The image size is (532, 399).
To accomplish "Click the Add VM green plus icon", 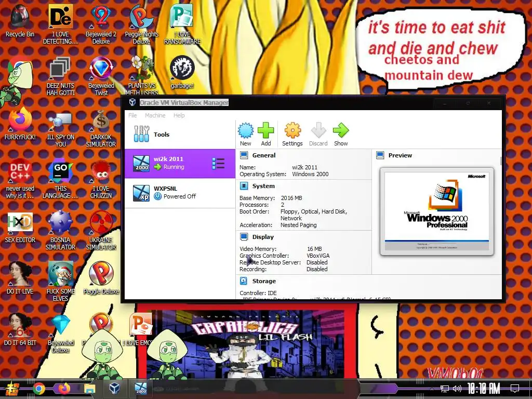I will [265, 130].
